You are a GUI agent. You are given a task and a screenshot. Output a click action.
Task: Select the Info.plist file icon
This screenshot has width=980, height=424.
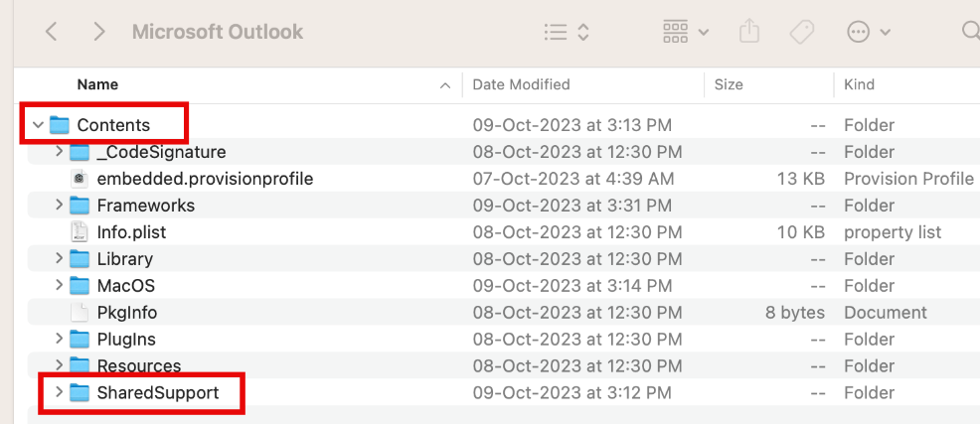tap(79, 232)
